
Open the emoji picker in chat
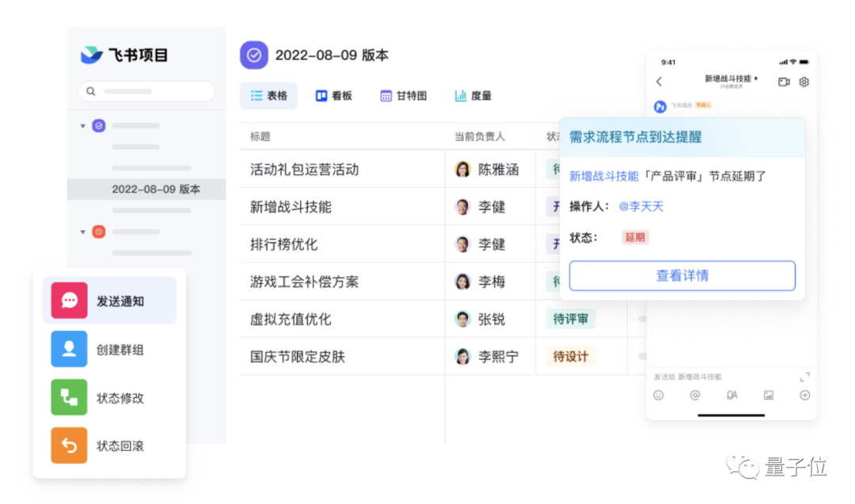tap(659, 396)
